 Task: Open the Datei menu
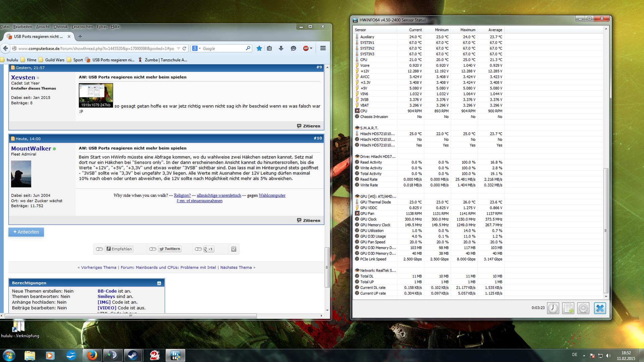pos(5,27)
